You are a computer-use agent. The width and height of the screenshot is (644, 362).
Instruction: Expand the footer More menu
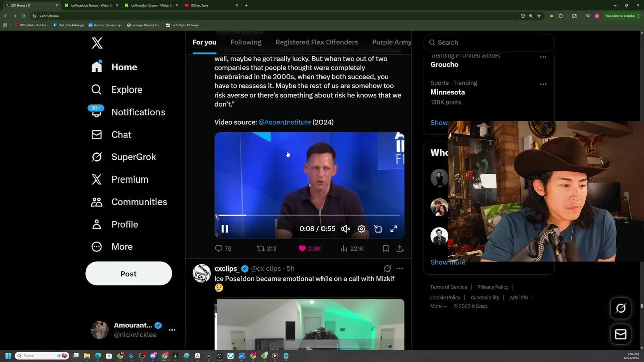pos(438,306)
